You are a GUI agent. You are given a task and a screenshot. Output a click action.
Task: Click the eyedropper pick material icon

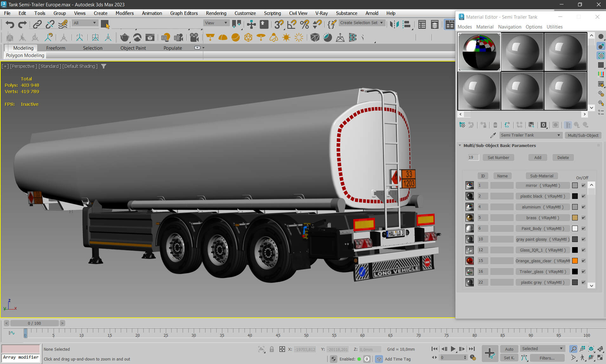[x=493, y=135]
